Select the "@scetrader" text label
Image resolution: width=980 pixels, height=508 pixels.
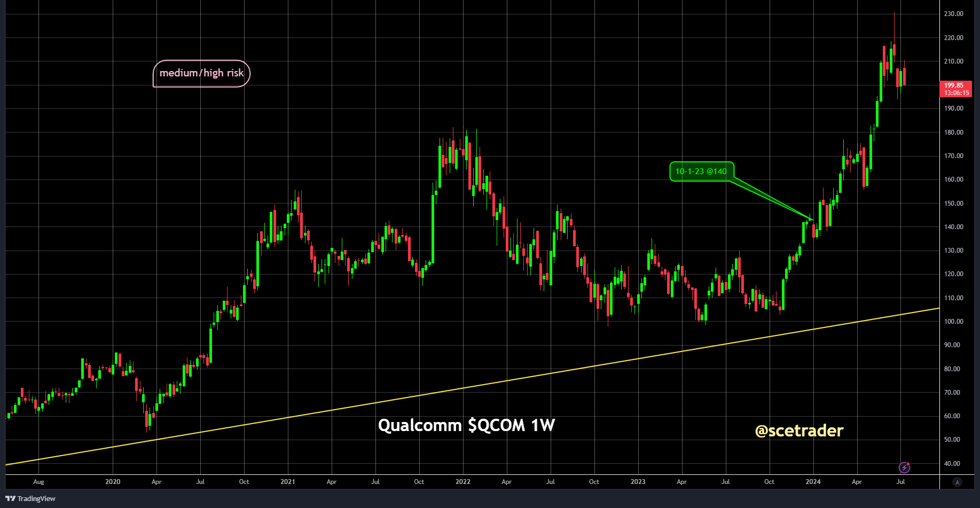(799, 431)
